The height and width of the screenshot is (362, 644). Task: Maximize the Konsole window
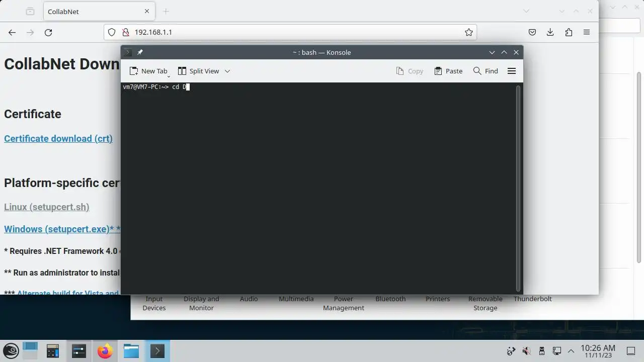[504, 52]
